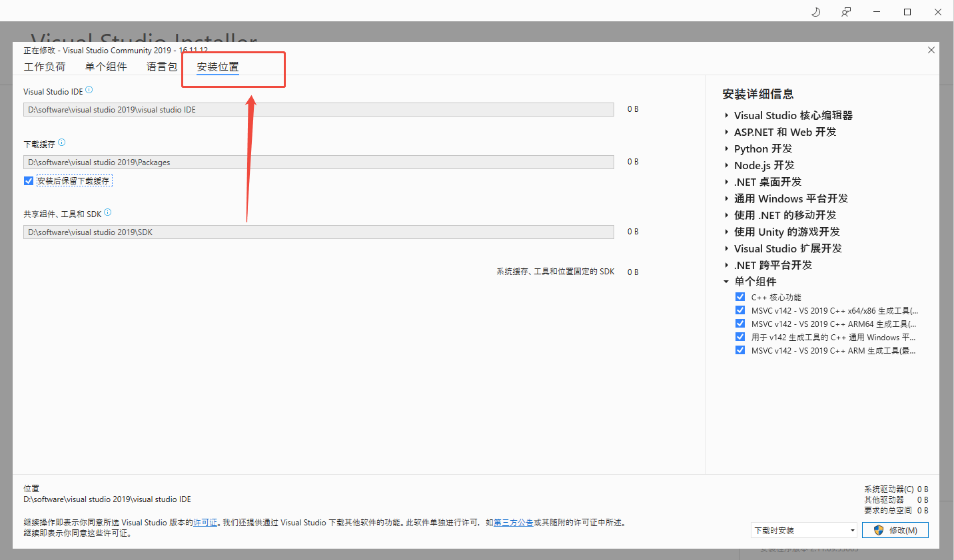Switch to the 单个组件 tab
Screen dimensions: 954x560
coord(106,67)
